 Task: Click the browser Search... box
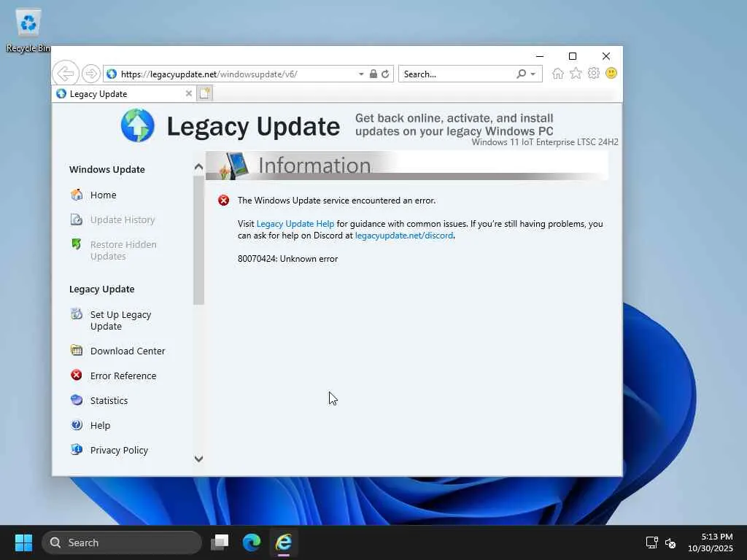457,74
